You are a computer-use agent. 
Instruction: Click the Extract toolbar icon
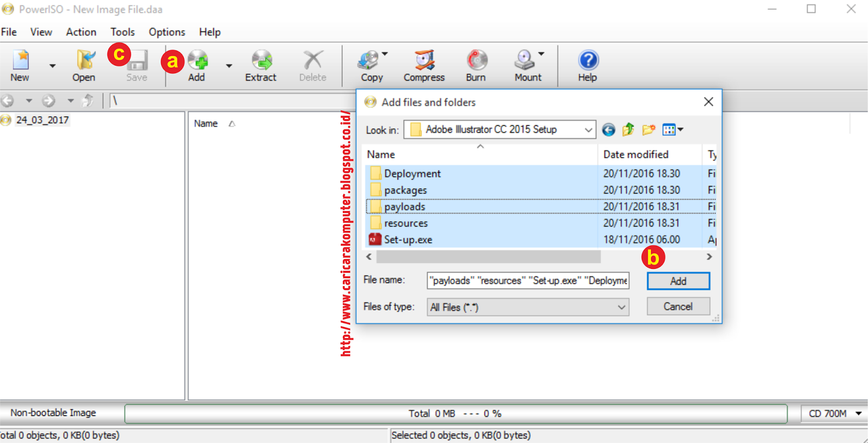click(x=261, y=60)
